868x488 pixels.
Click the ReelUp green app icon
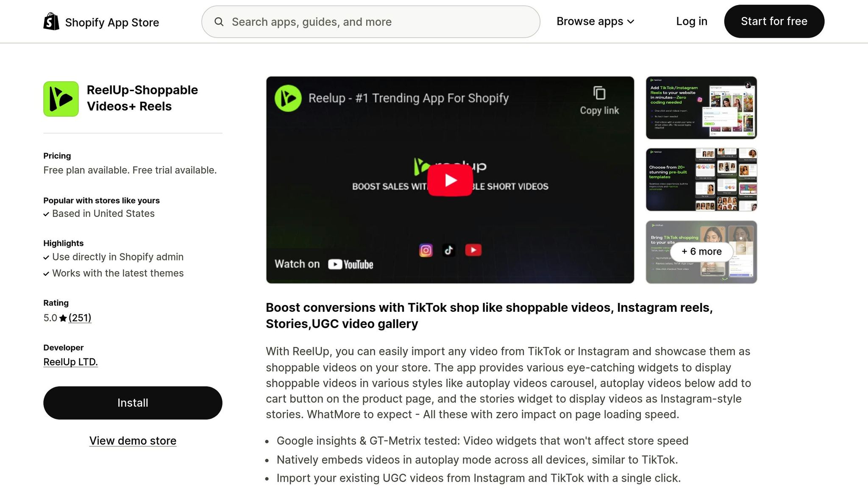click(x=61, y=99)
